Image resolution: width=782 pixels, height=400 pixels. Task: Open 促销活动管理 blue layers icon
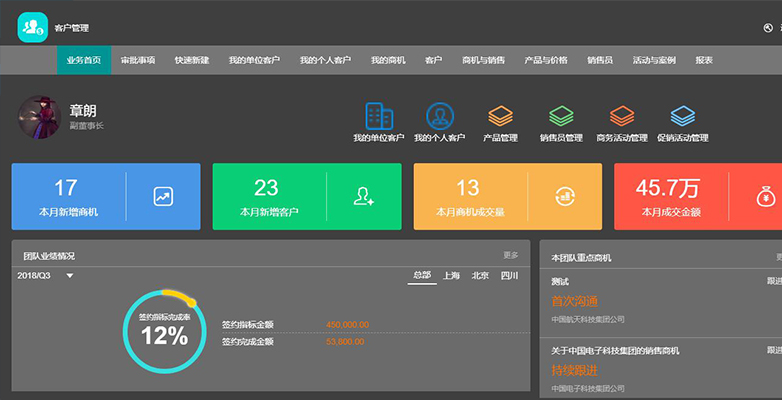[x=683, y=116]
